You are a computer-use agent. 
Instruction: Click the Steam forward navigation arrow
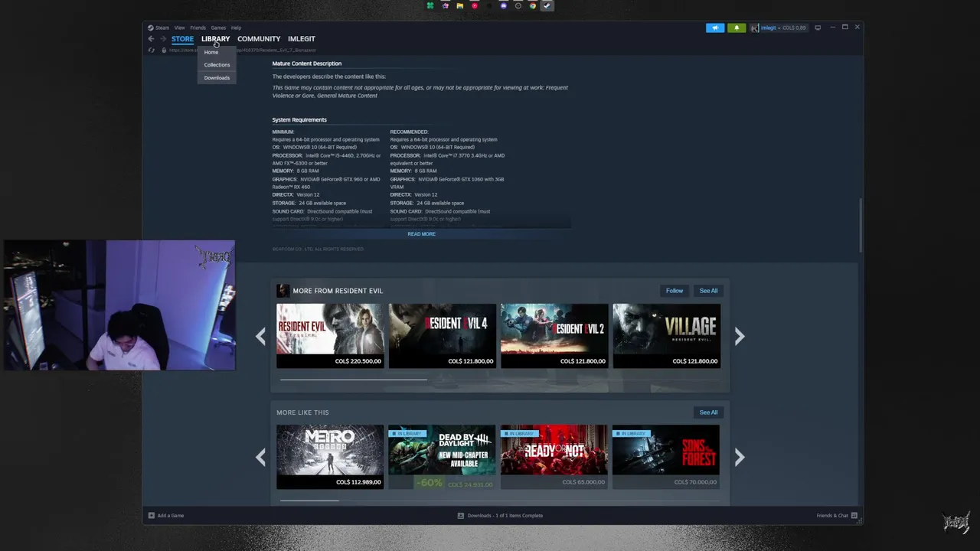tap(162, 39)
